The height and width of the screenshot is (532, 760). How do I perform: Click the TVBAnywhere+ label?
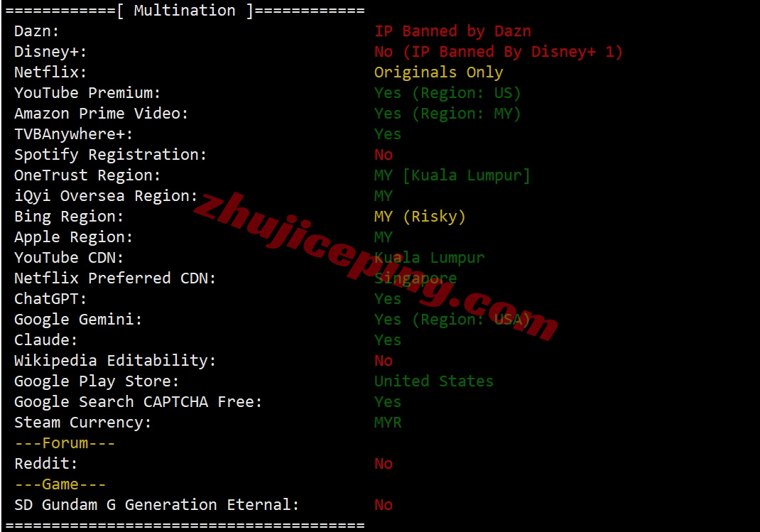pos(73,134)
